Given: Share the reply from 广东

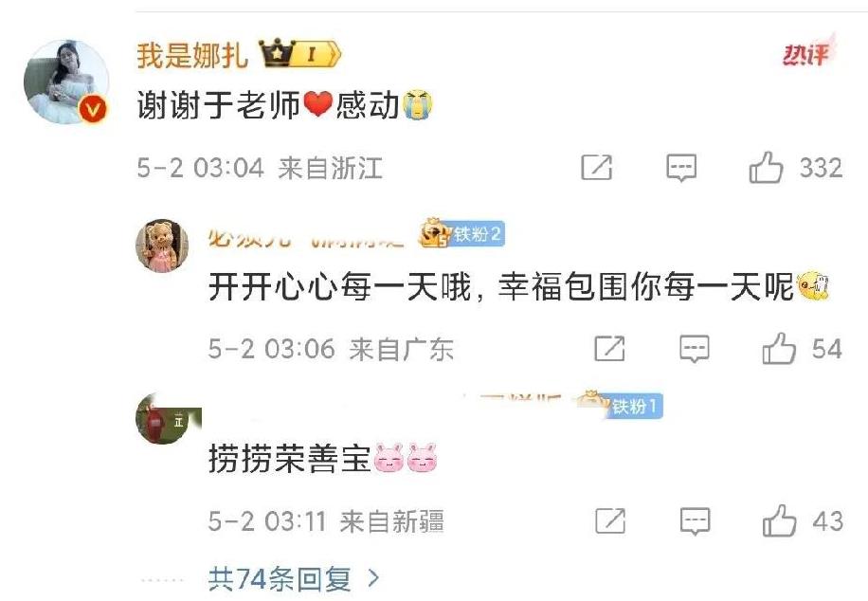Looking at the screenshot, I should (609, 349).
